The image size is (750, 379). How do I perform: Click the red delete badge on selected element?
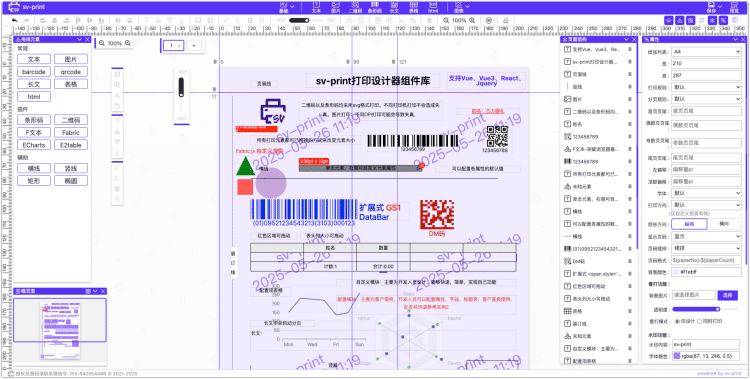[421, 165]
